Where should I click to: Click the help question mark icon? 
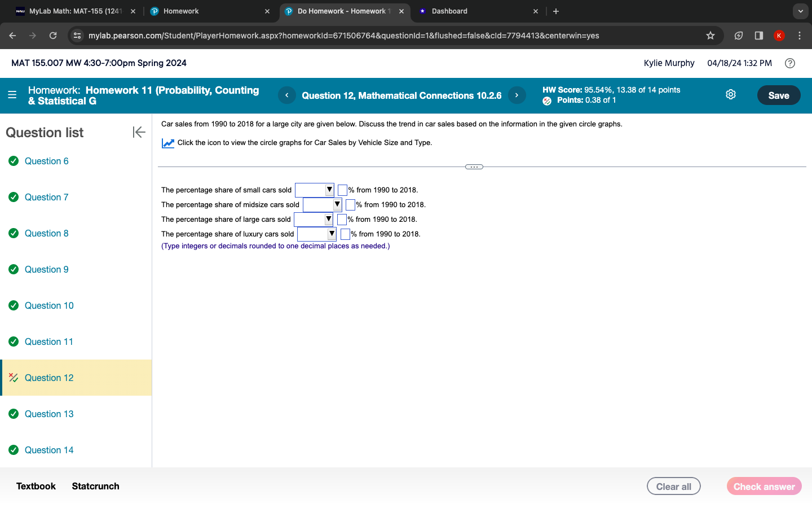coord(790,63)
